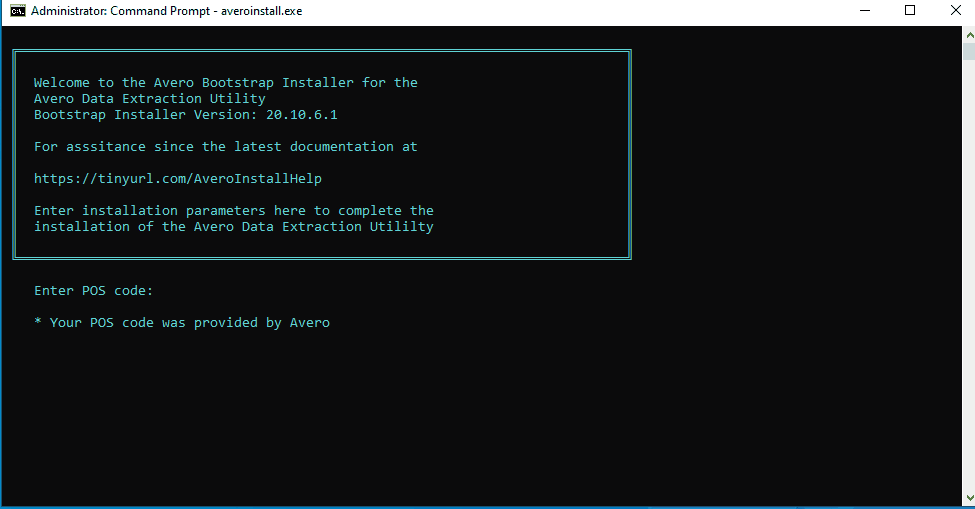
Task: Click the scrollbar up arrow
Action: tap(968, 33)
